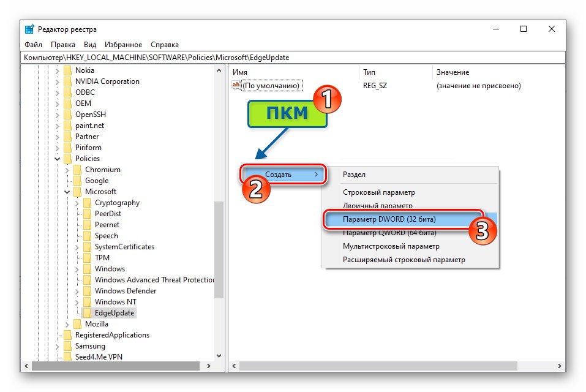Expand the SystemCertificates key

point(77,247)
